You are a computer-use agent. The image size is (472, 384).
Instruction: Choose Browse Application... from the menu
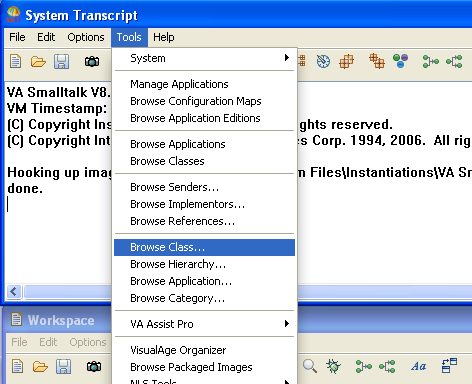pyautogui.click(x=204, y=281)
